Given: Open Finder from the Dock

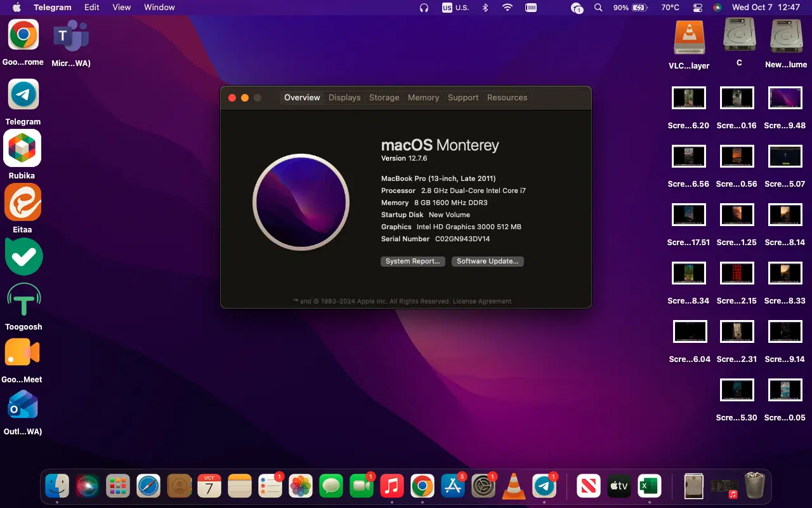Looking at the screenshot, I should coord(57,486).
